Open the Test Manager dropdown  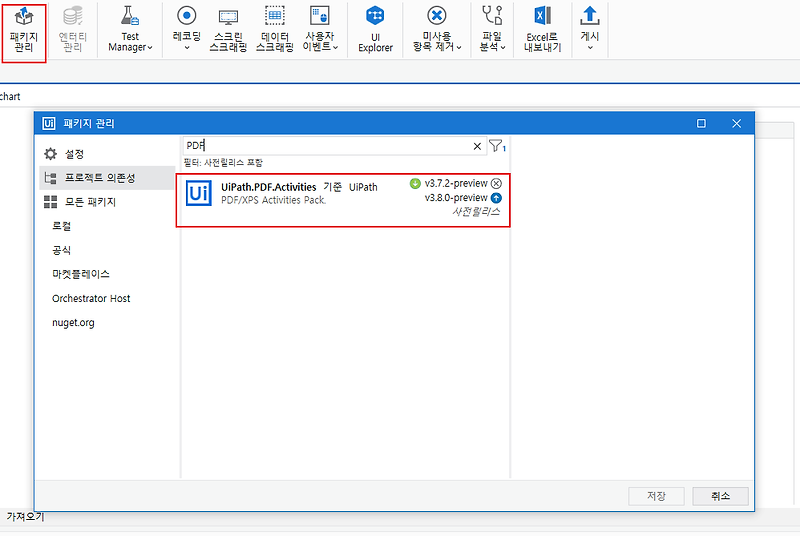click(130, 31)
